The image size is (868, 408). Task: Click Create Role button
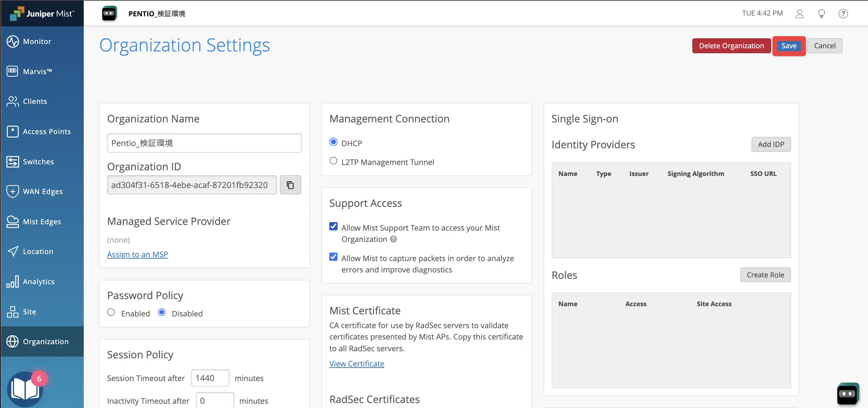[765, 275]
